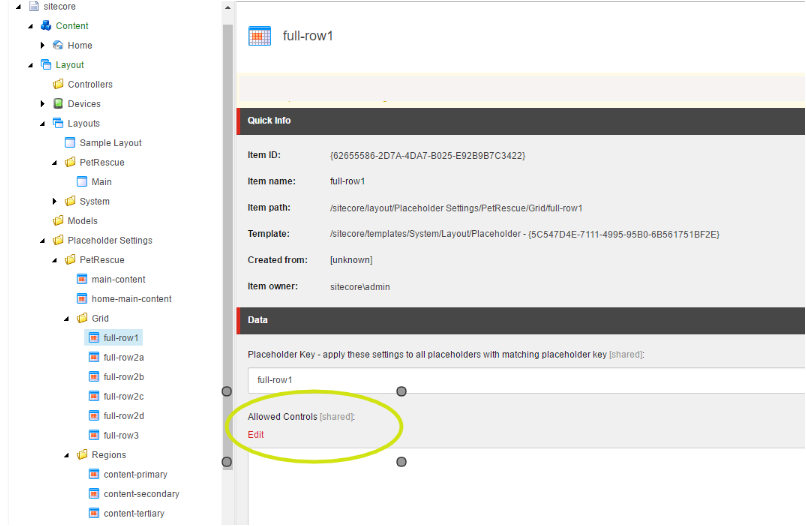The height and width of the screenshot is (526, 806).
Task: Collapse the Layouts node arrow
Action: tap(43, 123)
